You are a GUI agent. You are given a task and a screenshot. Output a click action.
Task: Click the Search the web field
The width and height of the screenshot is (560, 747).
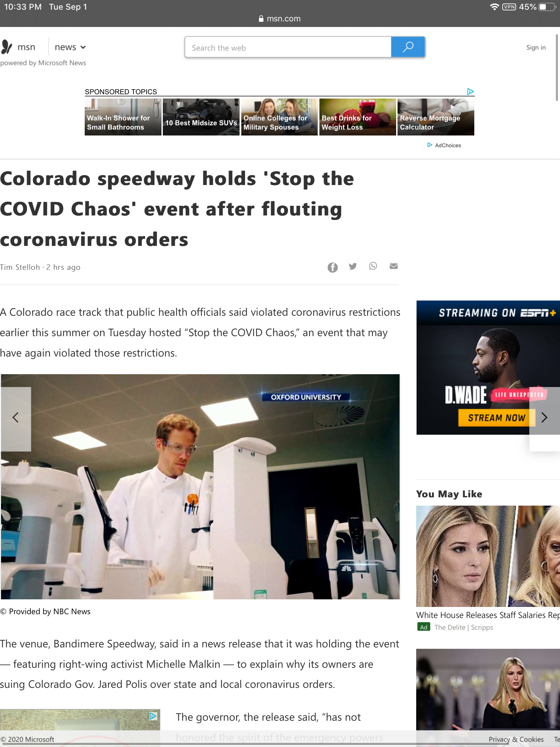(288, 47)
